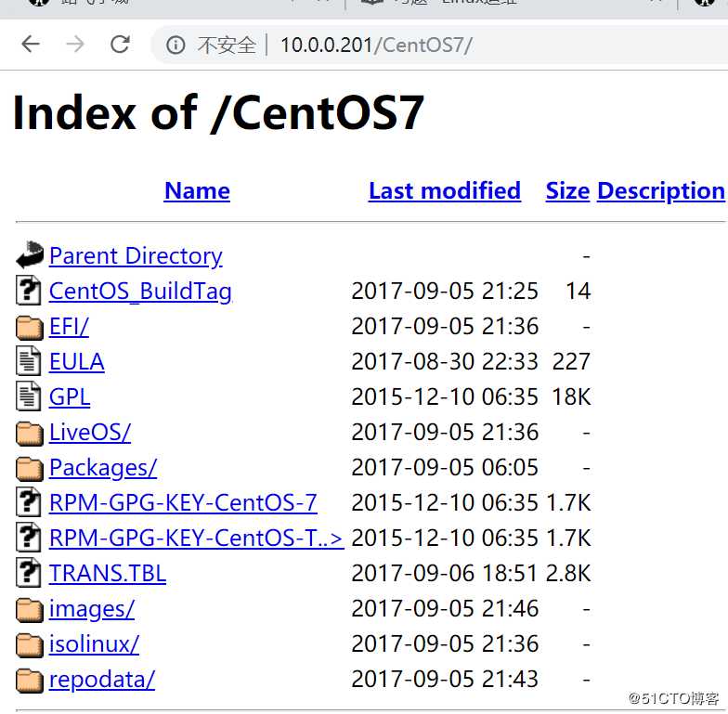Click the folder icon beside images/
Viewport: 728px width, 714px height.
tap(30, 609)
